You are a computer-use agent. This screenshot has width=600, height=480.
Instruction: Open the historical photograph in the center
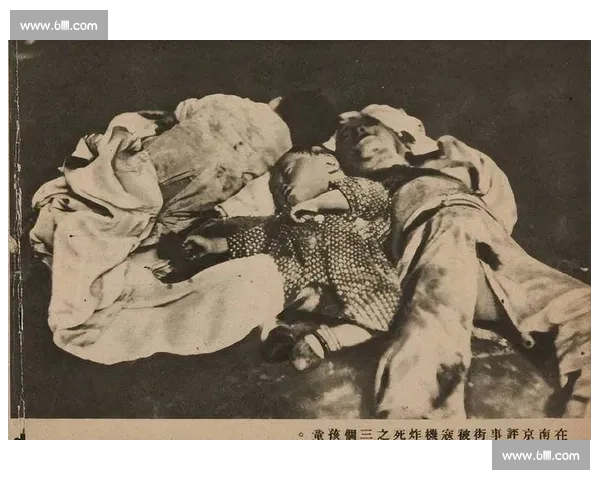(x=300, y=230)
